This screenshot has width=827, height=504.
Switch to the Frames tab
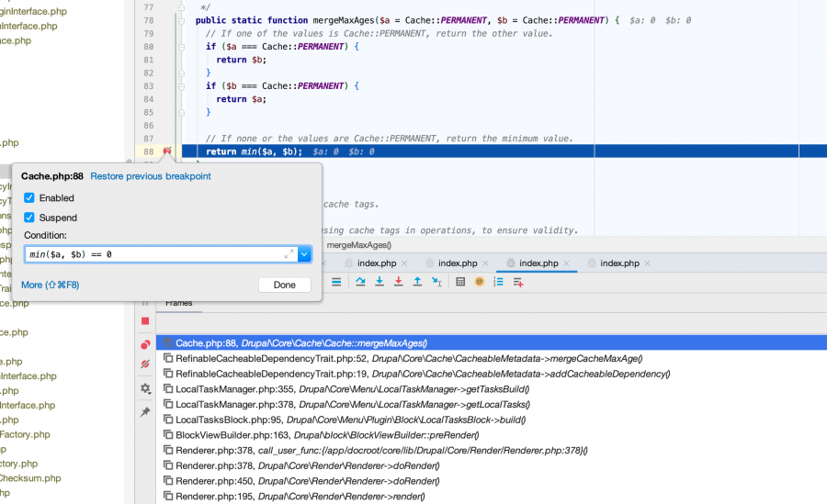179,303
